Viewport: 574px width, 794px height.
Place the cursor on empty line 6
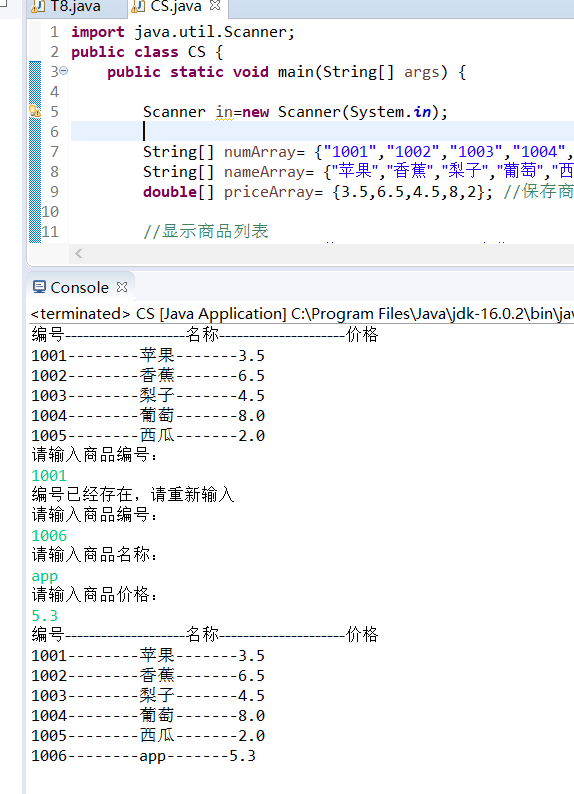tap(322, 131)
